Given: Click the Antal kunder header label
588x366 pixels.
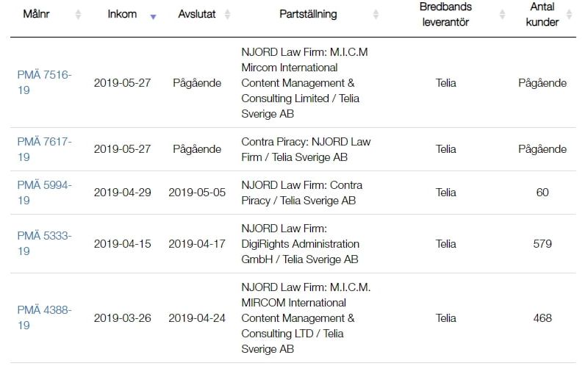Looking at the screenshot, I should (x=542, y=14).
